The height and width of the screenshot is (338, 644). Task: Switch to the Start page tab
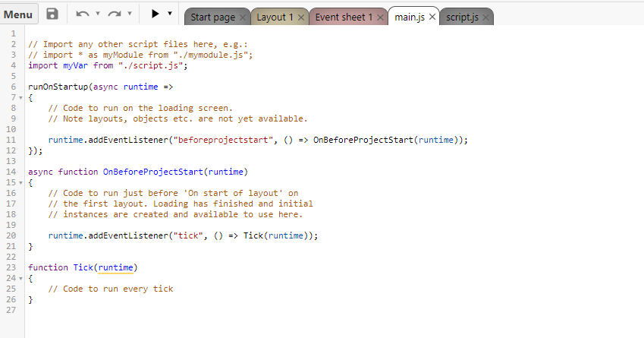212,17
